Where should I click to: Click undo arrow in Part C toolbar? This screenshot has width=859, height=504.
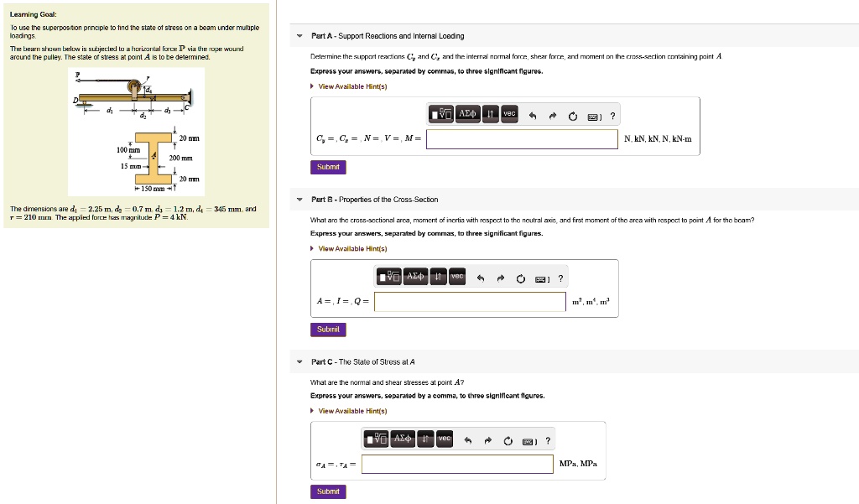pyautogui.click(x=468, y=440)
